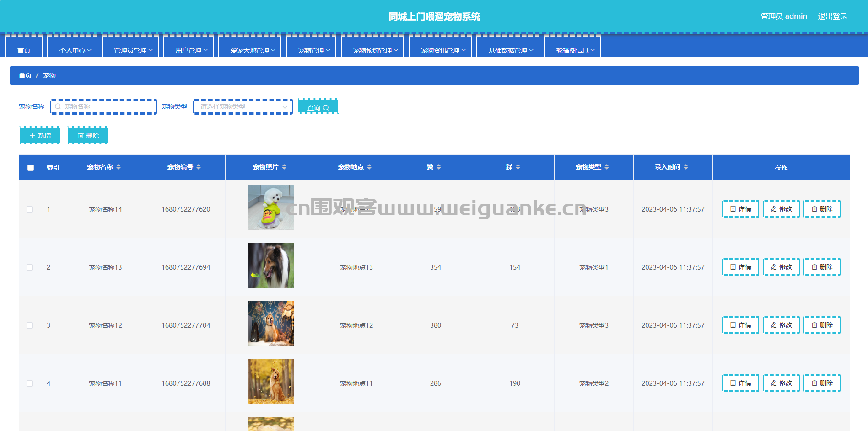
Task: Sort the 宠物地点 column
Action: pyautogui.click(x=369, y=167)
